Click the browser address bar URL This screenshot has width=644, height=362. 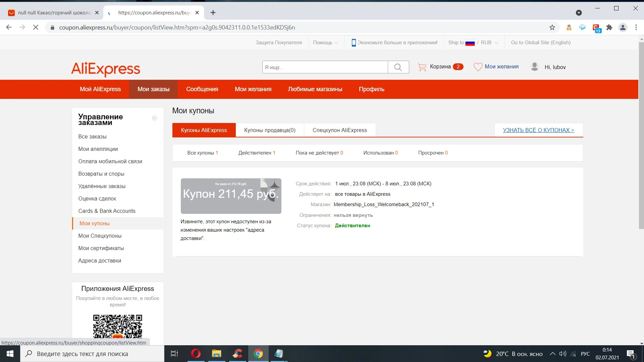coord(177,27)
